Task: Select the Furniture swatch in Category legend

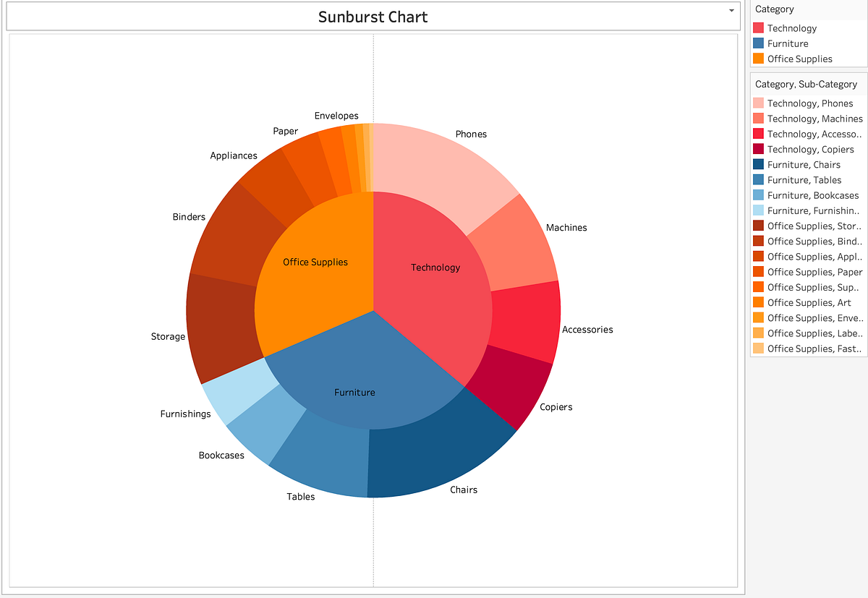Action: point(759,43)
